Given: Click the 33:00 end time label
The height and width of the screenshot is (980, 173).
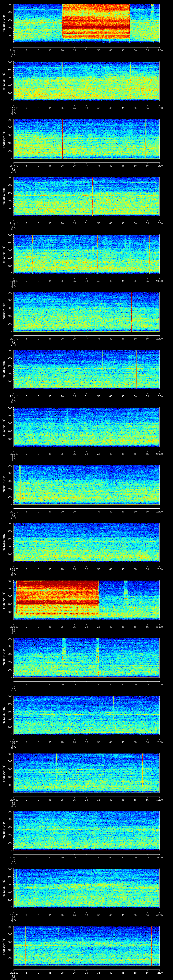Looking at the screenshot, I should [159, 972].
